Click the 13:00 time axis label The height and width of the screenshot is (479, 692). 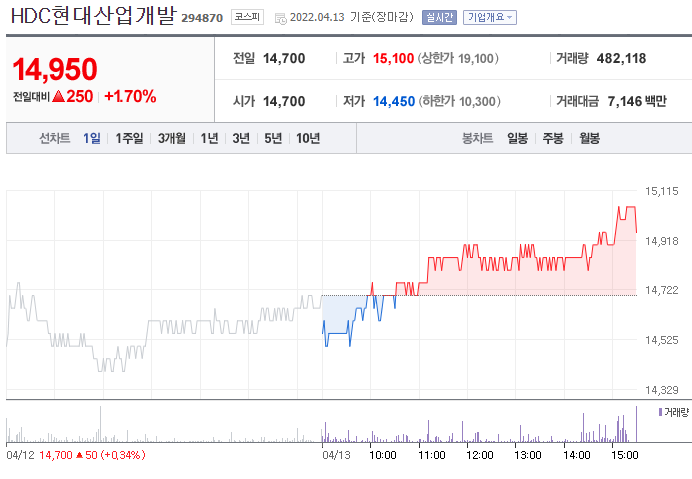coord(528,455)
